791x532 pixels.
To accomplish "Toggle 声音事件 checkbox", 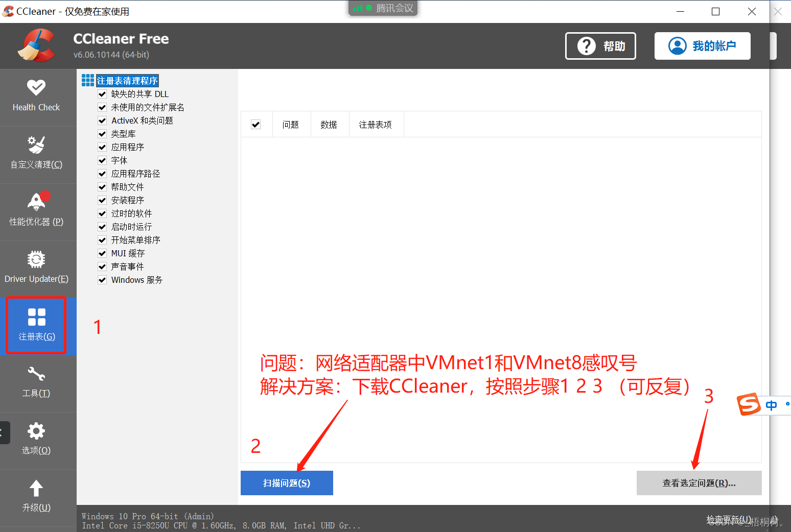I will (102, 267).
